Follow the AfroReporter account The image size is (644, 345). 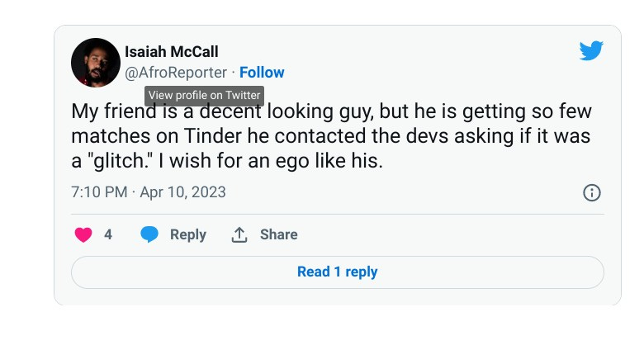(262, 73)
